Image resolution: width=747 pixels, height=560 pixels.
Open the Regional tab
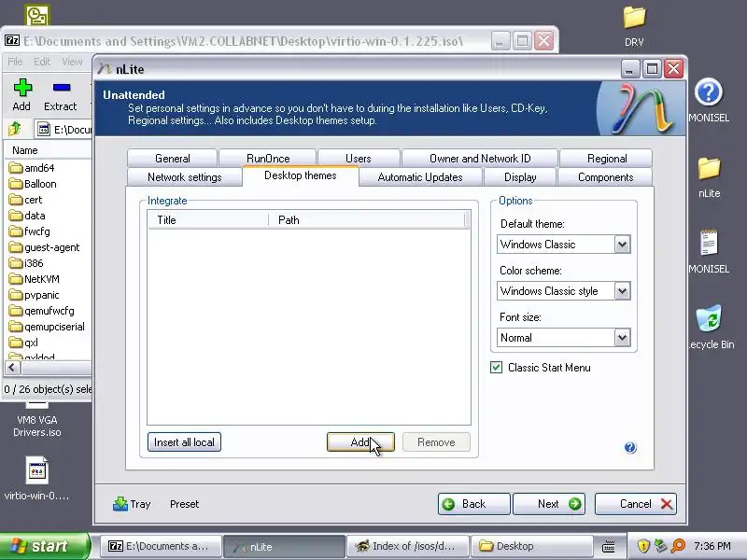click(x=606, y=158)
